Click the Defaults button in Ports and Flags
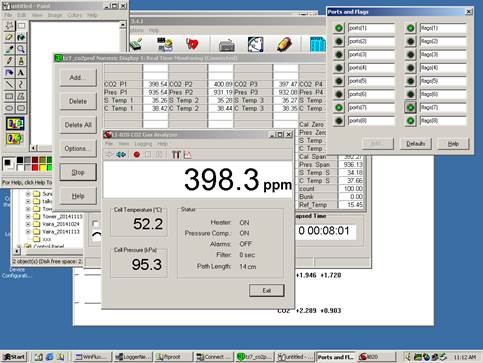The image size is (483, 363). pyautogui.click(x=416, y=144)
